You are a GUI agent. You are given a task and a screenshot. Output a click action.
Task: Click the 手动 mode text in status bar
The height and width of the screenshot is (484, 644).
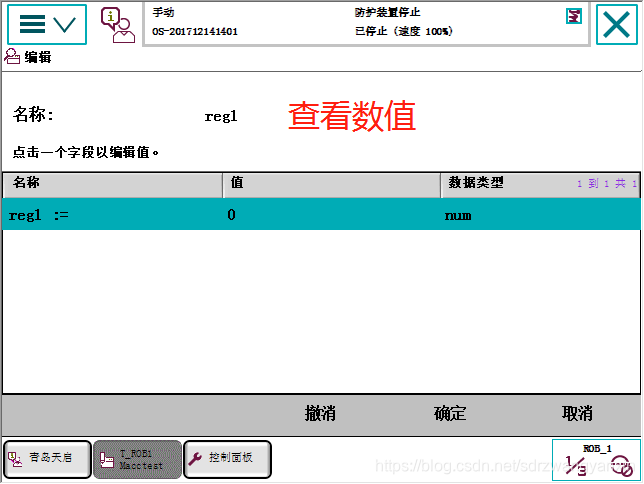click(163, 12)
